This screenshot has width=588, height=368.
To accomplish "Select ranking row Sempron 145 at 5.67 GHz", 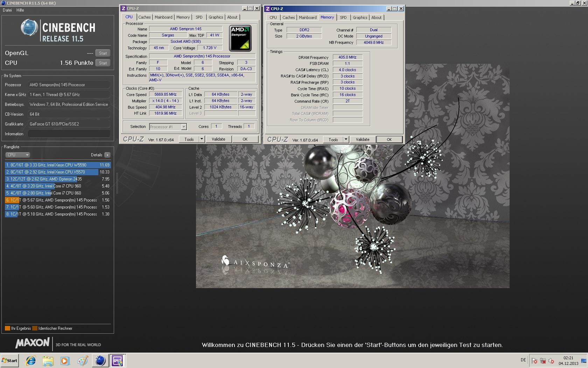I will click(58, 200).
